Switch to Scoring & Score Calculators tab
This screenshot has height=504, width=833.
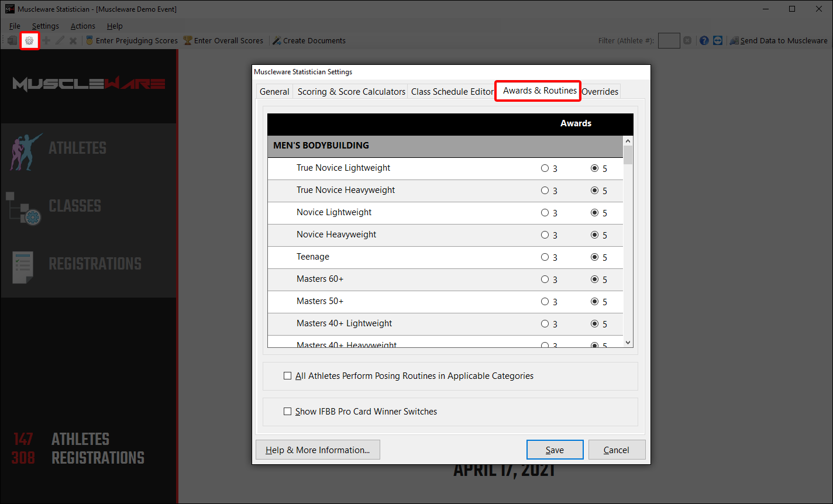click(x=351, y=92)
